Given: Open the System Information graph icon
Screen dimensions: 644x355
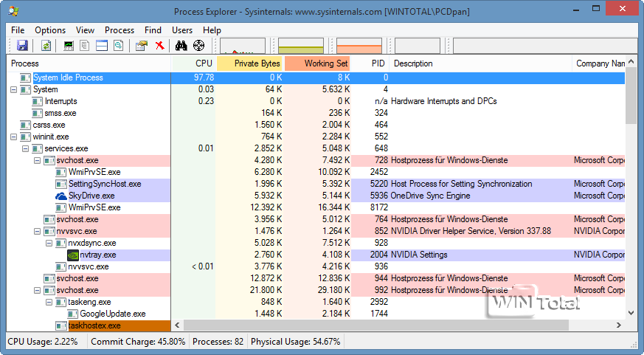Looking at the screenshot, I should [69, 46].
